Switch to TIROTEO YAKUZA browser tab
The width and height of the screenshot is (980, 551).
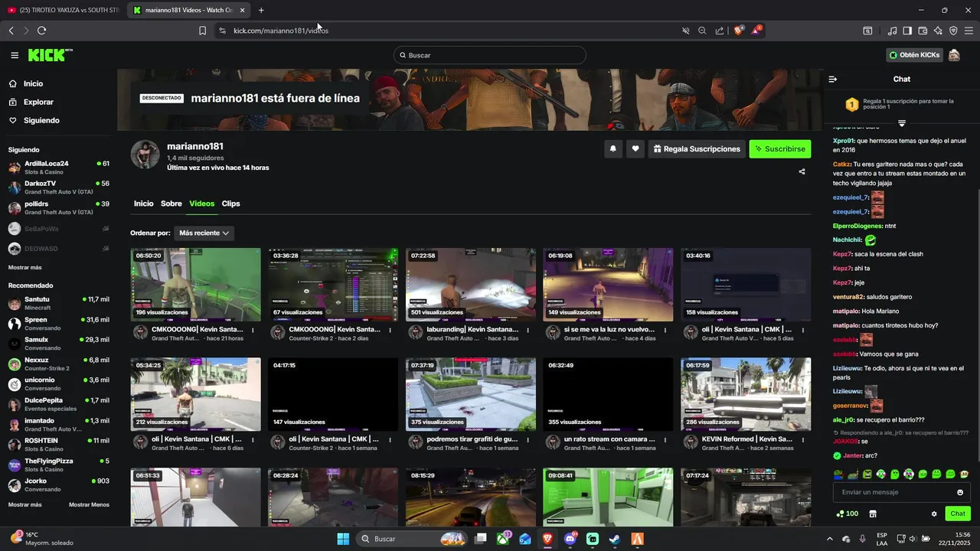coord(63,10)
